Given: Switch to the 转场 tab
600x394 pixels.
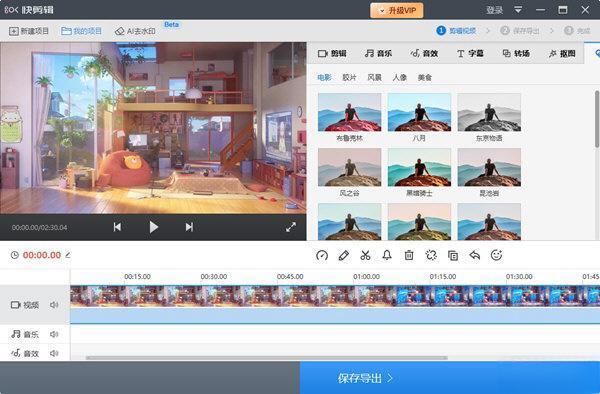Looking at the screenshot, I should (x=516, y=54).
